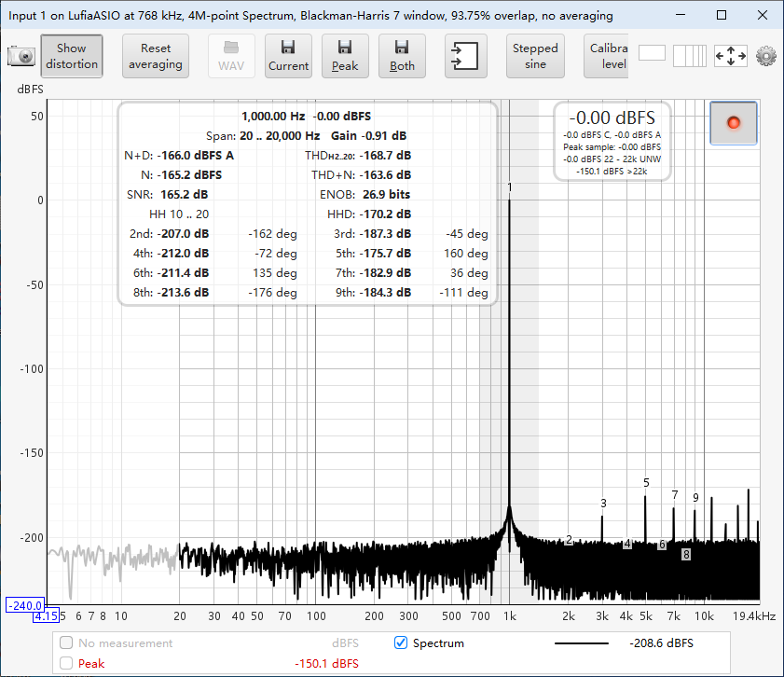Save the Peak spectrum
784x677 pixels.
coord(345,56)
